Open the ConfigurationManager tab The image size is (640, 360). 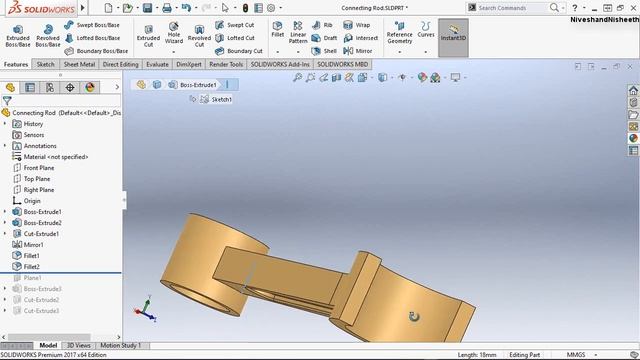(x=50, y=87)
